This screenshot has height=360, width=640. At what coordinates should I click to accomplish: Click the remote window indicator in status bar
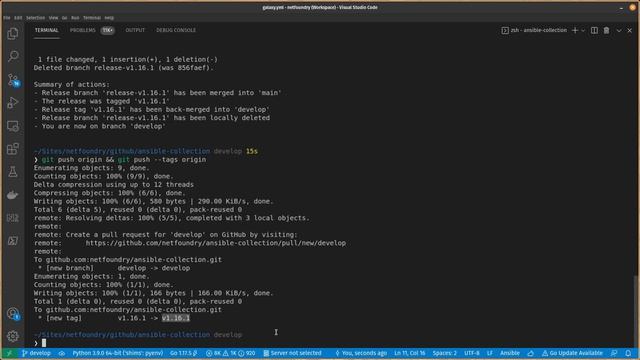coord(9,353)
